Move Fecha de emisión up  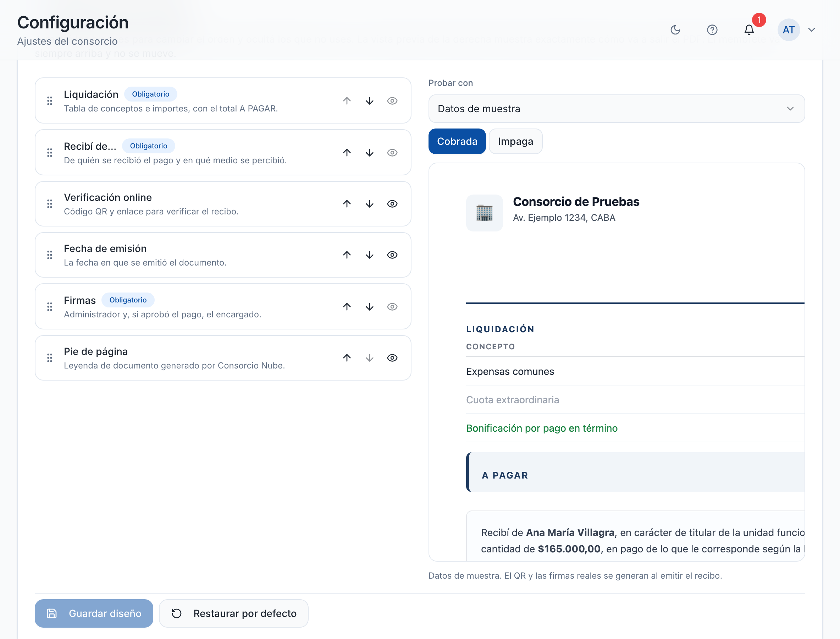(347, 255)
